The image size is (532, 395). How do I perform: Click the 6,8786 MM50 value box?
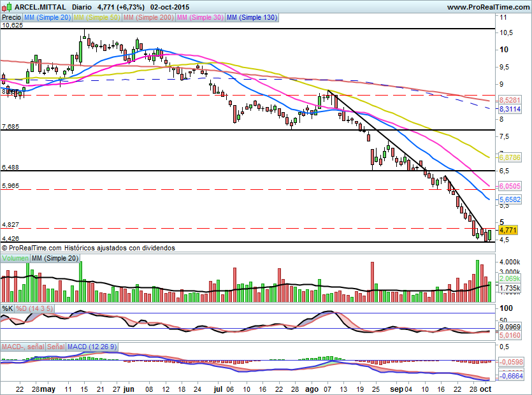click(510, 157)
